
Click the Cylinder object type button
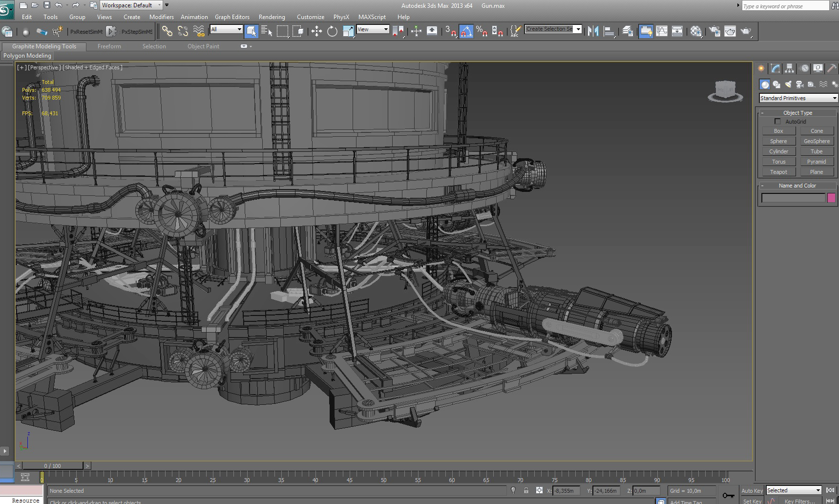click(x=778, y=151)
